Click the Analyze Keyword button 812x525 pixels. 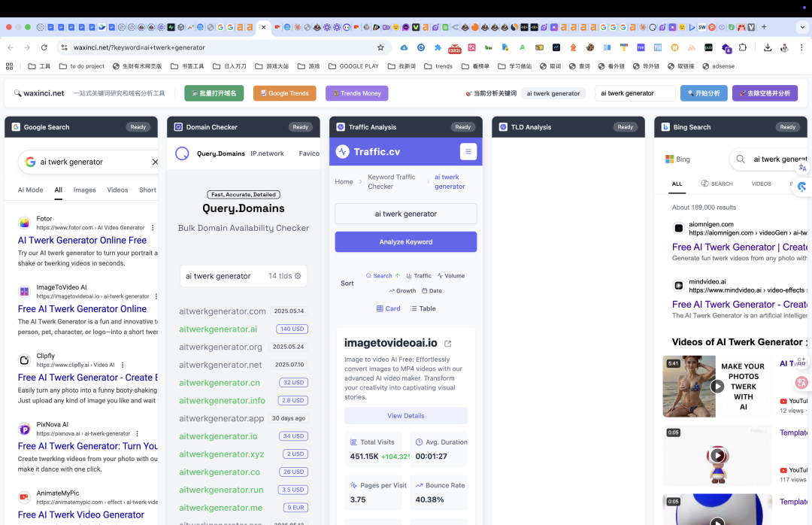click(x=406, y=242)
